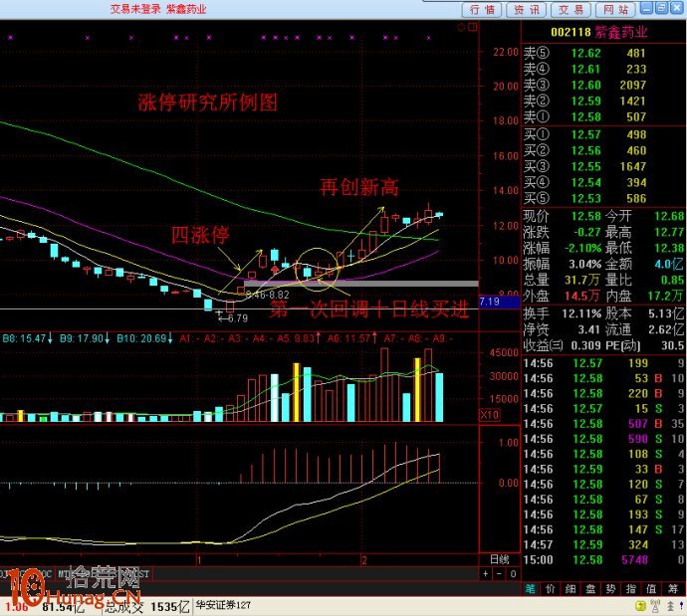The width and height of the screenshot is (687, 616).
Task: Click the signal tower connection icon
Action: pos(655,606)
